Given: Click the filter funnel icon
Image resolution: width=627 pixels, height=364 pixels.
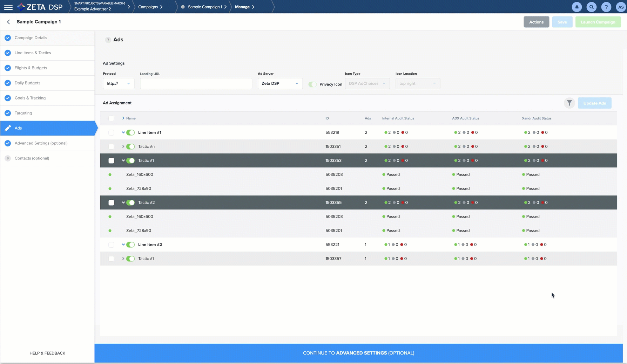Looking at the screenshot, I should click(x=569, y=103).
